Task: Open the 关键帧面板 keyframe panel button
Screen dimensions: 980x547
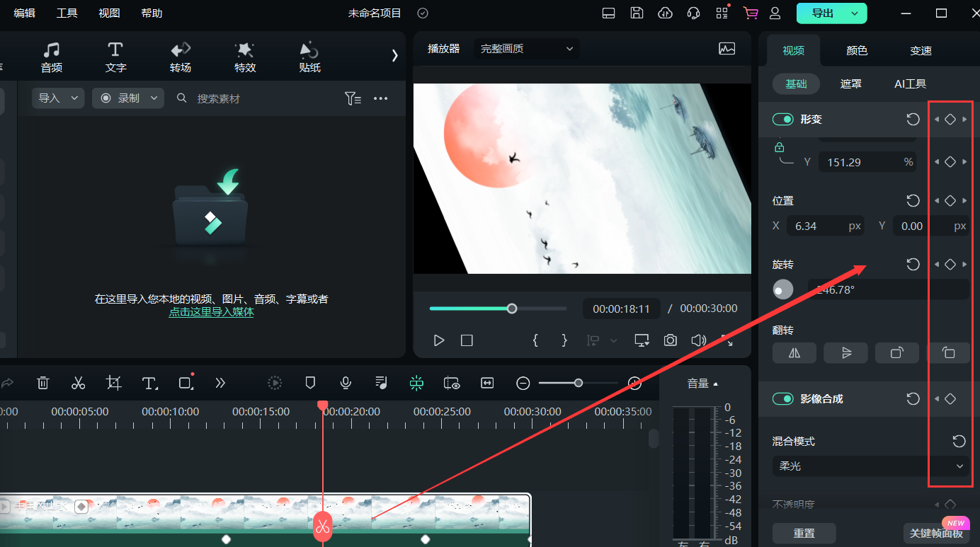Action: tap(936, 533)
